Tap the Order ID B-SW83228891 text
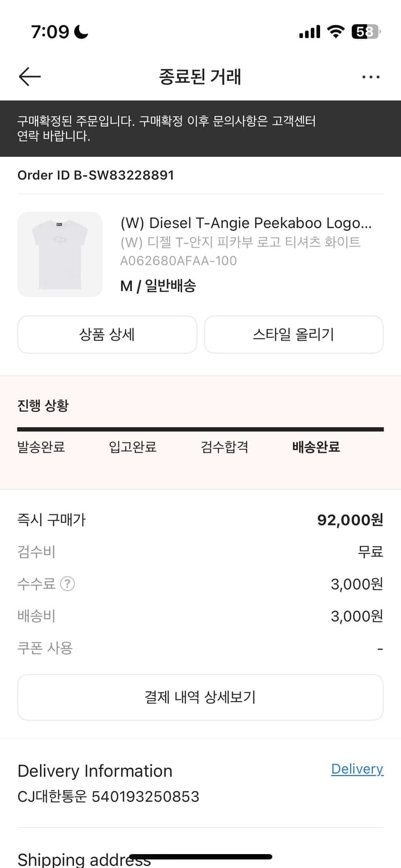 [95, 175]
